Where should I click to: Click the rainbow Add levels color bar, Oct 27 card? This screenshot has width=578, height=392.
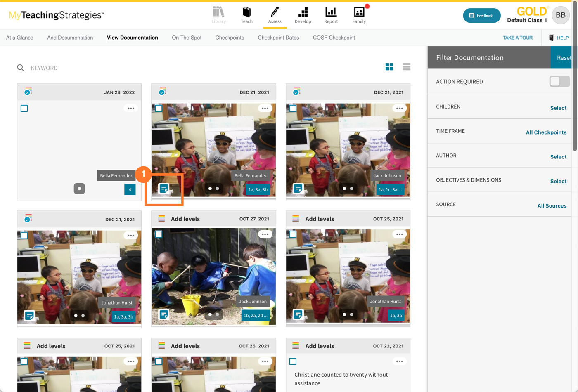(x=161, y=219)
